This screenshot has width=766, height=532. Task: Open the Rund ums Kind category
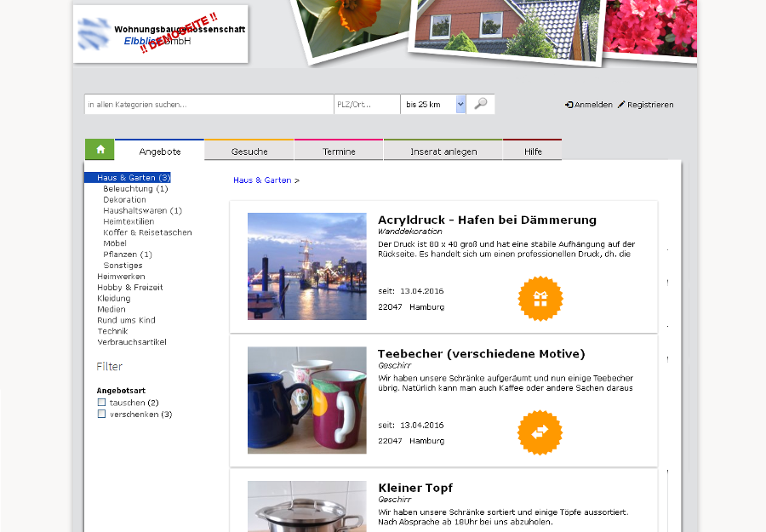(126, 320)
